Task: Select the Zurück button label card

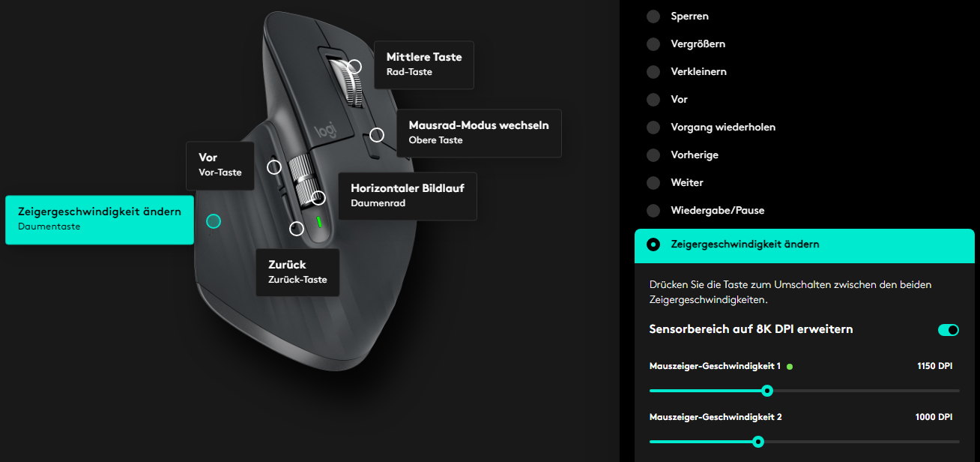Action: [297, 272]
